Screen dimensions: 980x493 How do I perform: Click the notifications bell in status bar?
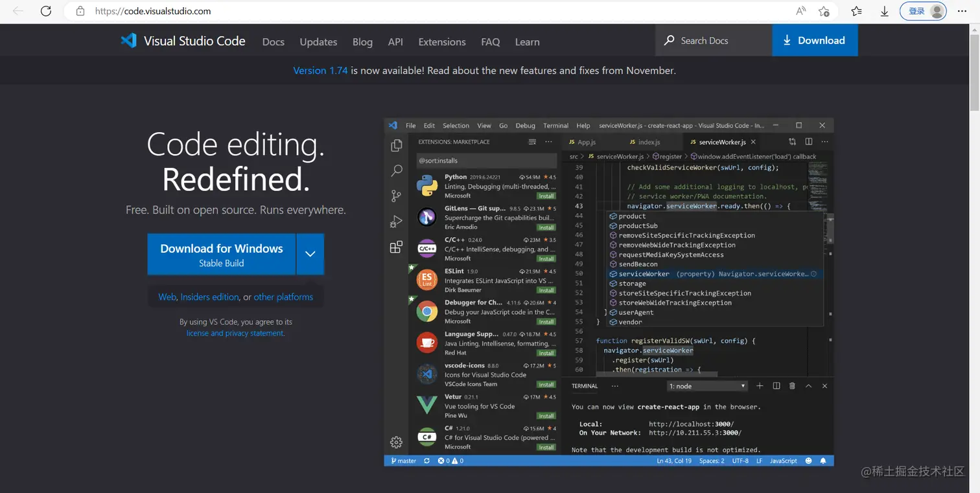(823, 461)
